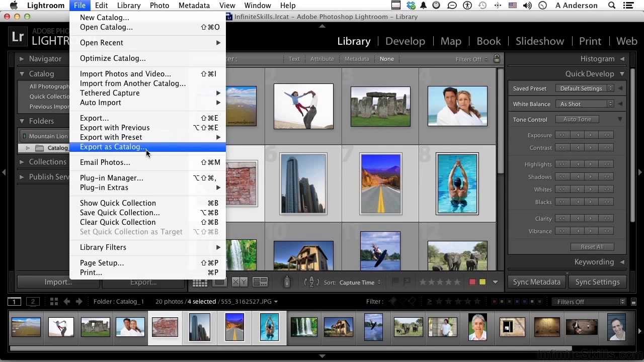Open Sort Capture Time dropdown
The width and height of the screenshot is (644, 362).
[x=360, y=283]
